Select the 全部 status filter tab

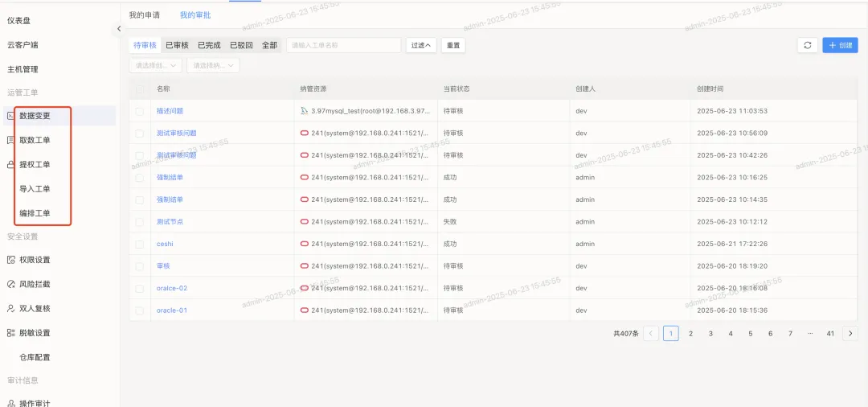(x=269, y=45)
